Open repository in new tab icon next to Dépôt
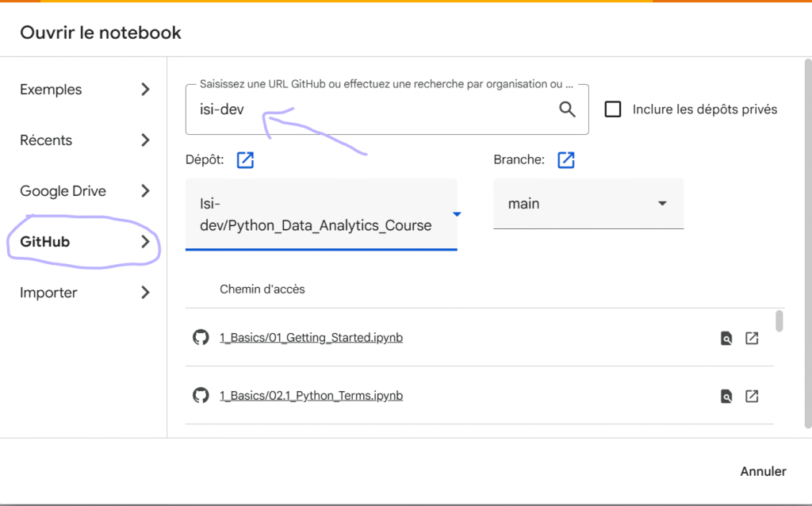 (x=246, y=160)
